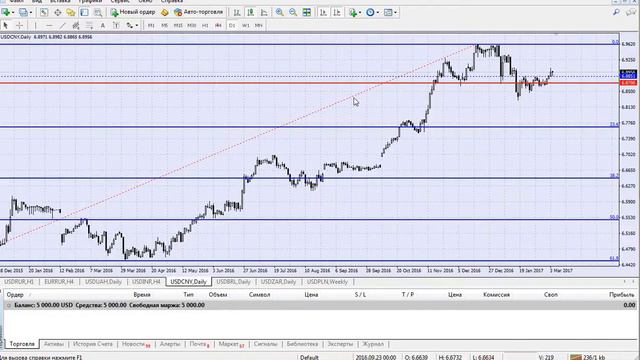Viewport: 640px width, 360px height.
Task: Switch chart to line chart type
Action: tap(264, 12)
